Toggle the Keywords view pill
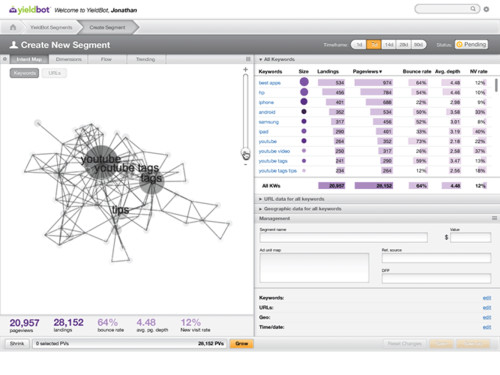 pos(24,73)
